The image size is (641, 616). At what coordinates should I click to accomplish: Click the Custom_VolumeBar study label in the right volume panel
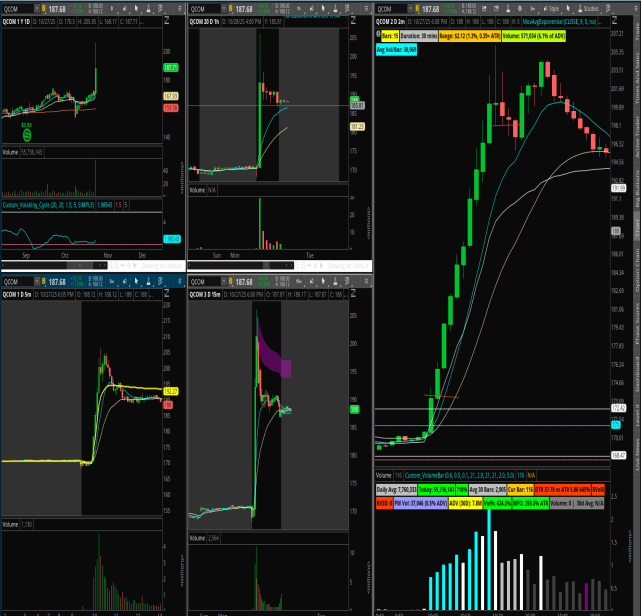[x=459, y=475]
